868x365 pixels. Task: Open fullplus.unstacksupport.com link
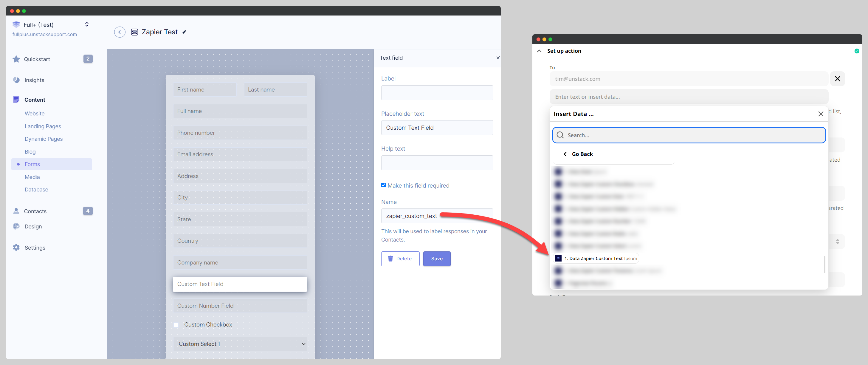point(44,34)
